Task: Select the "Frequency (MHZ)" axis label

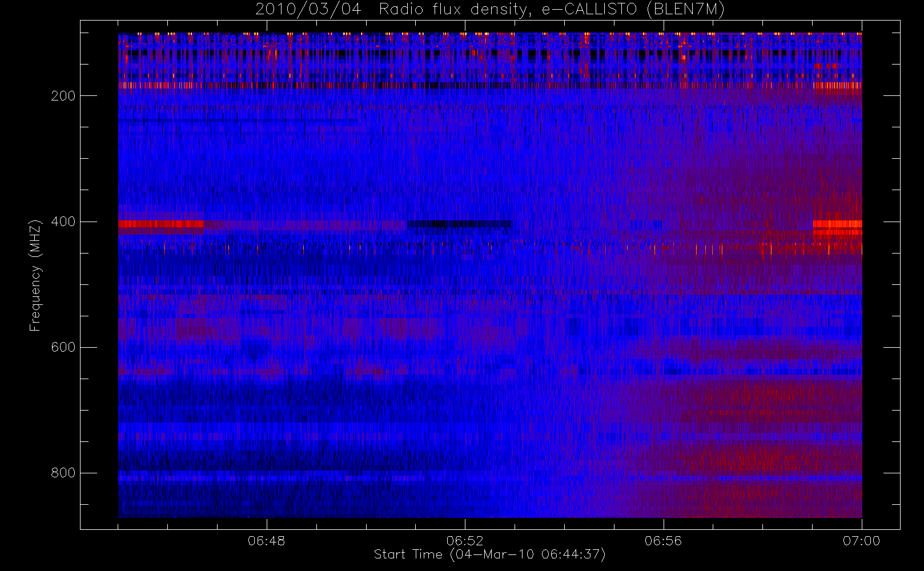Action: pyautogui.click(x=35, y=275)
